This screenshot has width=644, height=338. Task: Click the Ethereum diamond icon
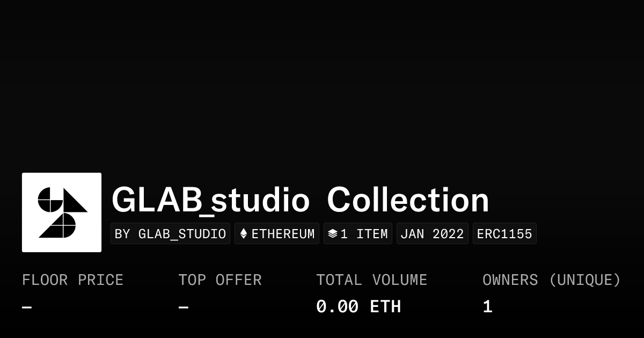pos(244,234)
